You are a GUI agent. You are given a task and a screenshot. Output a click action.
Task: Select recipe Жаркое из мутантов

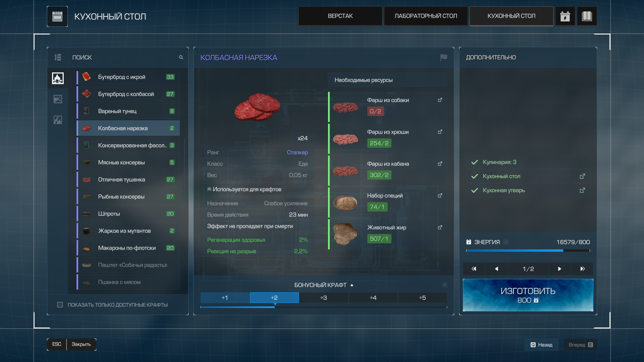128,231
